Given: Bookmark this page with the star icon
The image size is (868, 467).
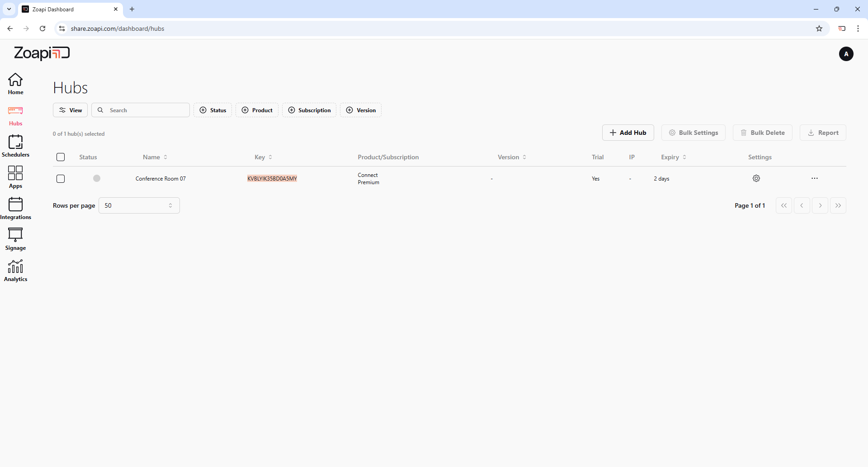Looking at the screenshot, I should pyautogui.click(x=819, y=29).
